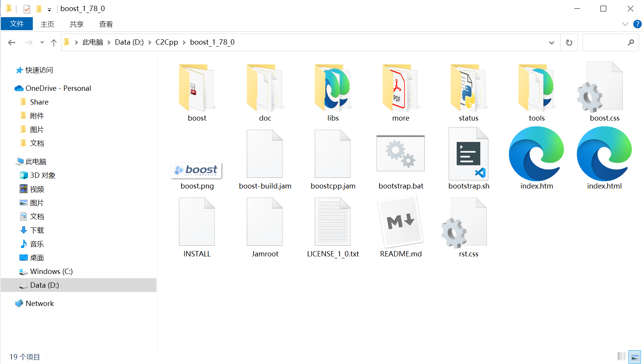Image resolution: width=644 pixels, height=364 pixels.
Task: Switch to large icons view
Action: [635, 357]
